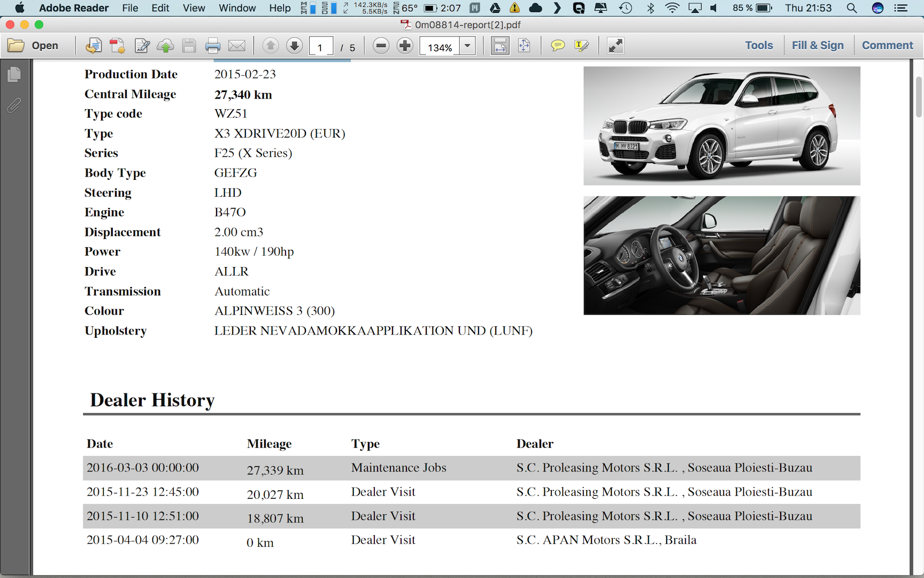The width and height of the screenshot is (924, 578).
Task: Click 'S.C. APAN Motors S.R.L., Braila' cell
Action: pos(606,540)
